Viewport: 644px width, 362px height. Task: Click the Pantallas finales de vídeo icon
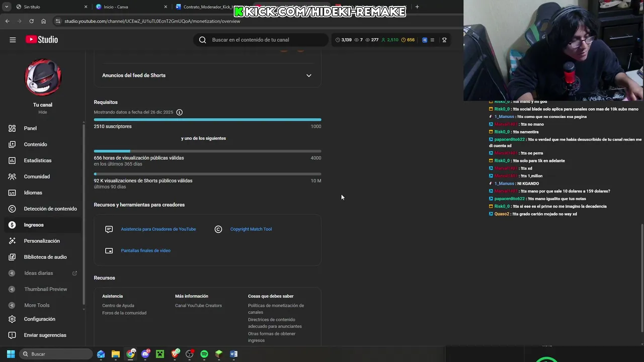tap(109, 250)
